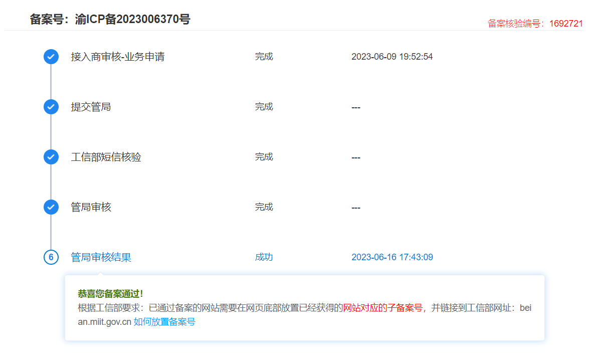
Task: Open the 如何放置备案号 link
Action: 164,322
